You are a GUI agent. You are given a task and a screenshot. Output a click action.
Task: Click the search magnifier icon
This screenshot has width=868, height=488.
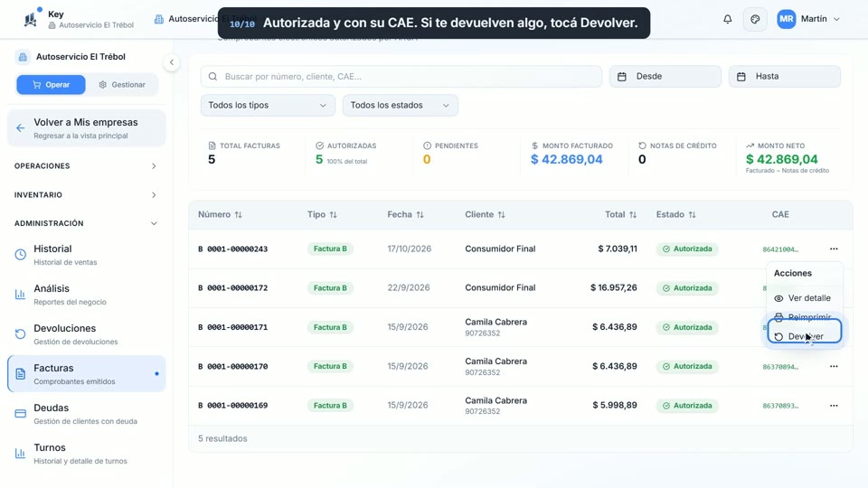[212, 76]
